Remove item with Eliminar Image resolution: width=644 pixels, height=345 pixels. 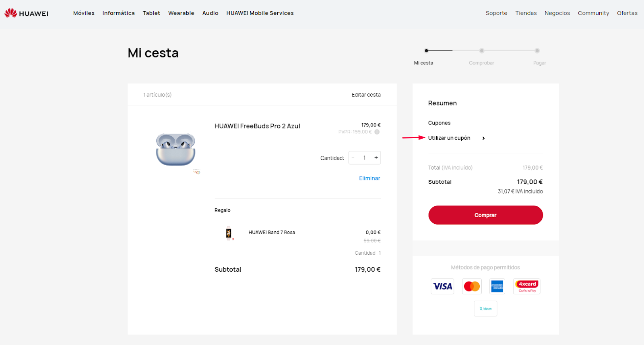point(369,178)
